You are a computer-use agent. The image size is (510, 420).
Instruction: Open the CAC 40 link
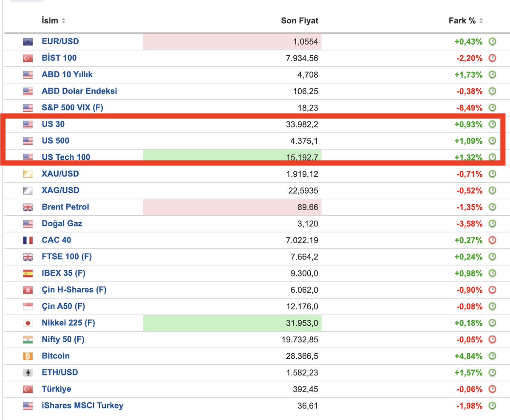pos(57,240)
